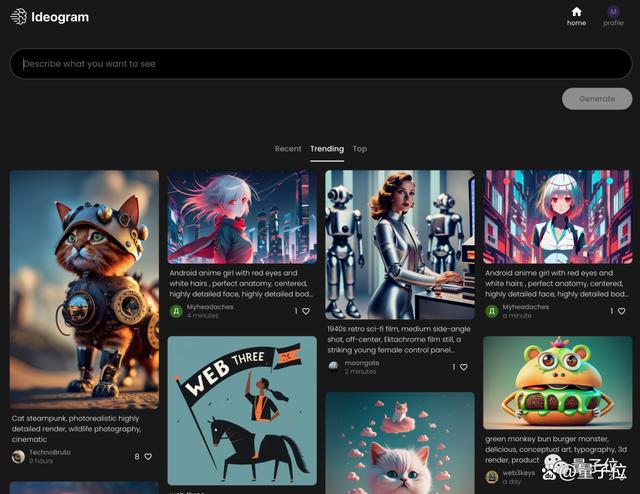Click web3keys user avatar
This screenshot has width=640, height=494.
click(492, 477)
